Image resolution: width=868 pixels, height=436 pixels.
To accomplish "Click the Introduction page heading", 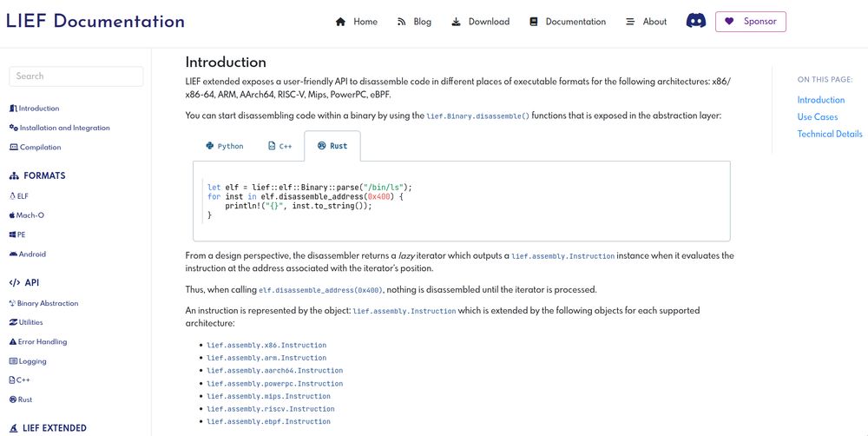I will pyautogui.click(x=226, y=62).
